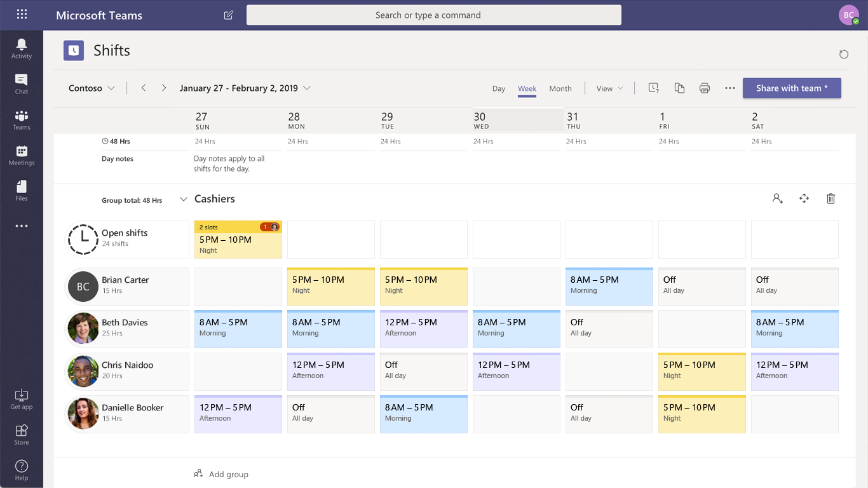Open Brian Carter's Monday Night shift

pyautogui.click(x=331, y=287)
